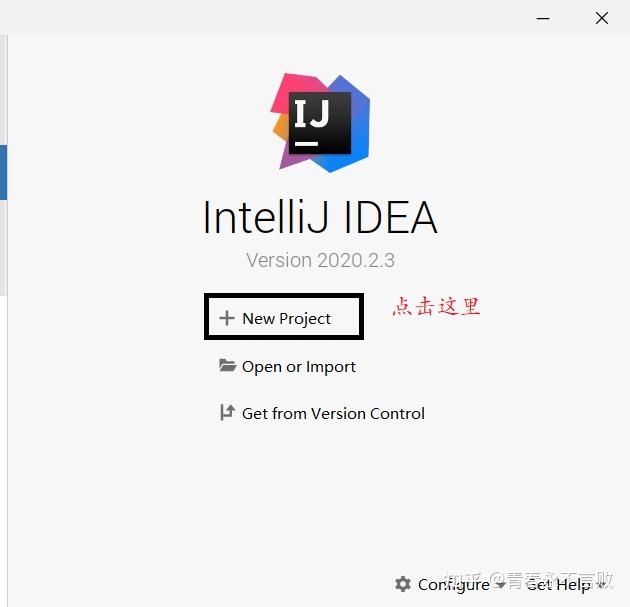The width and height of the screenshot is (630, 607).
Task: Minimize the welcome window
Action: tap(543, 18)
